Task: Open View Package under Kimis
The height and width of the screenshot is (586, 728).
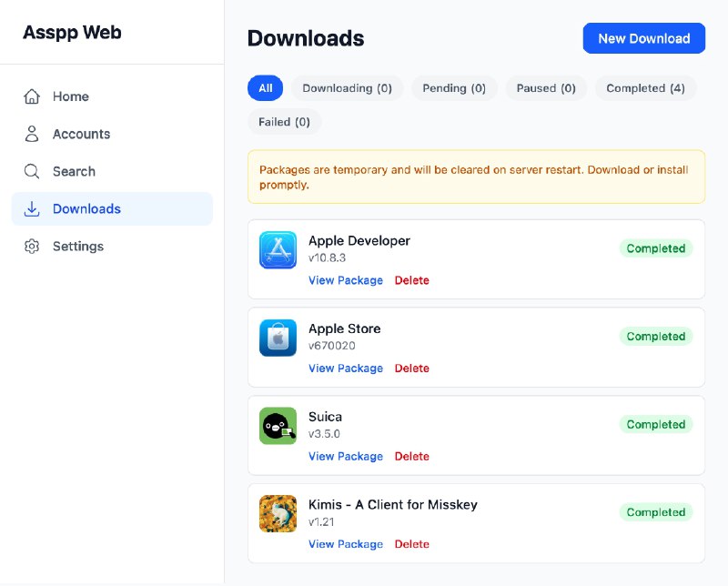Action: coord(346,543)
